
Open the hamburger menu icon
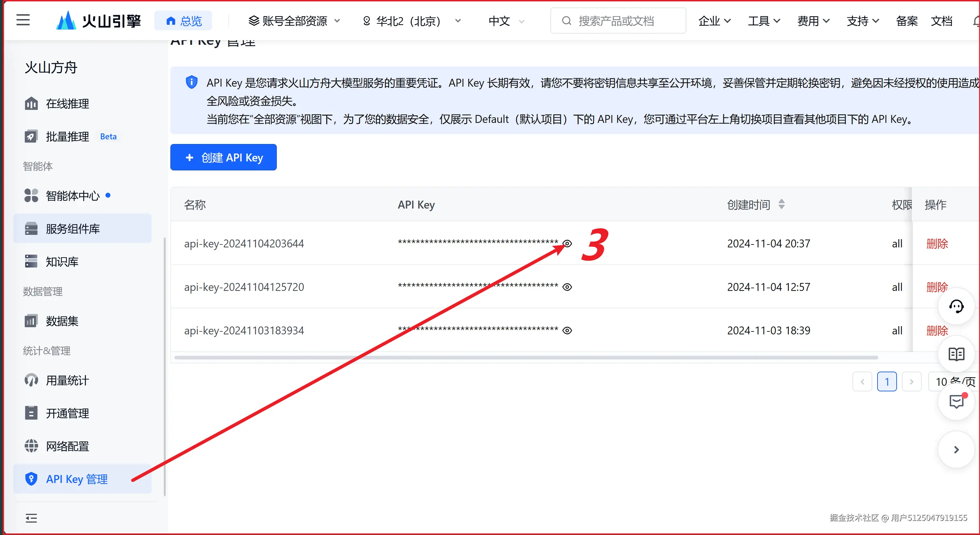[23, 20]
